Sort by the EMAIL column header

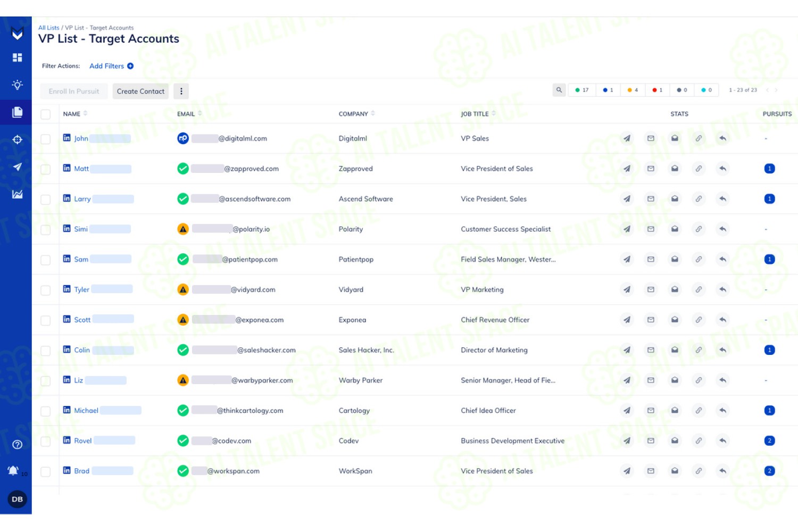click(x=189, y=114)
